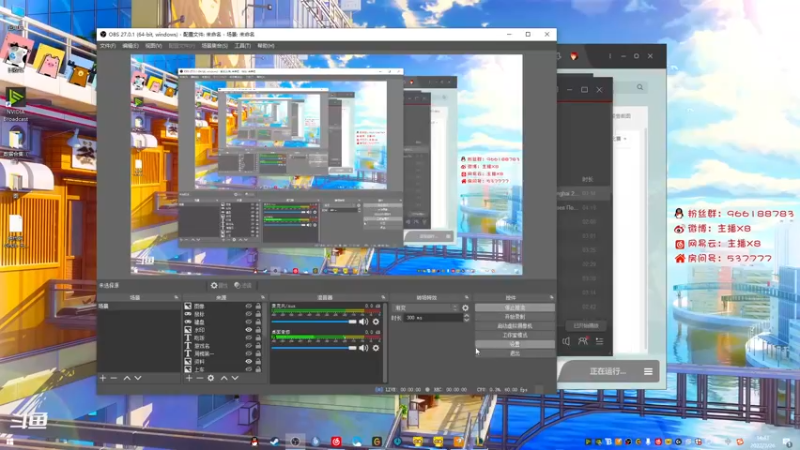
Task: Open the hamburger menu beside 正在运行
Action: click(x=648, y=371)
